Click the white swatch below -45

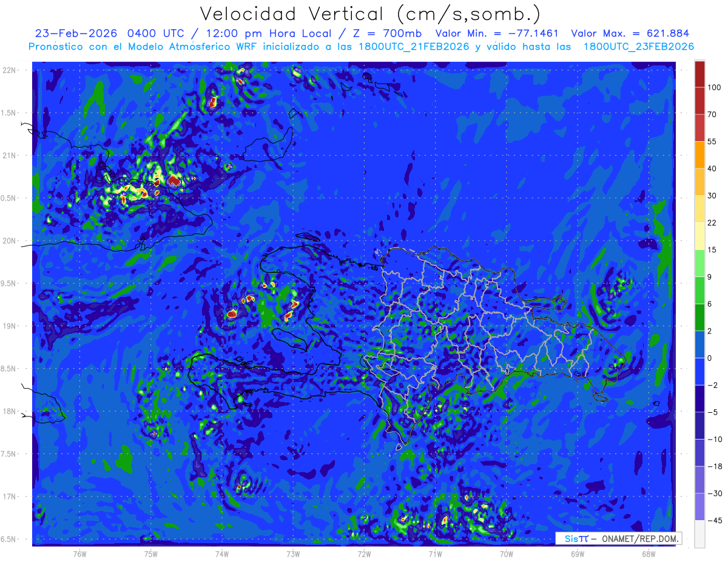click(699, 534)
